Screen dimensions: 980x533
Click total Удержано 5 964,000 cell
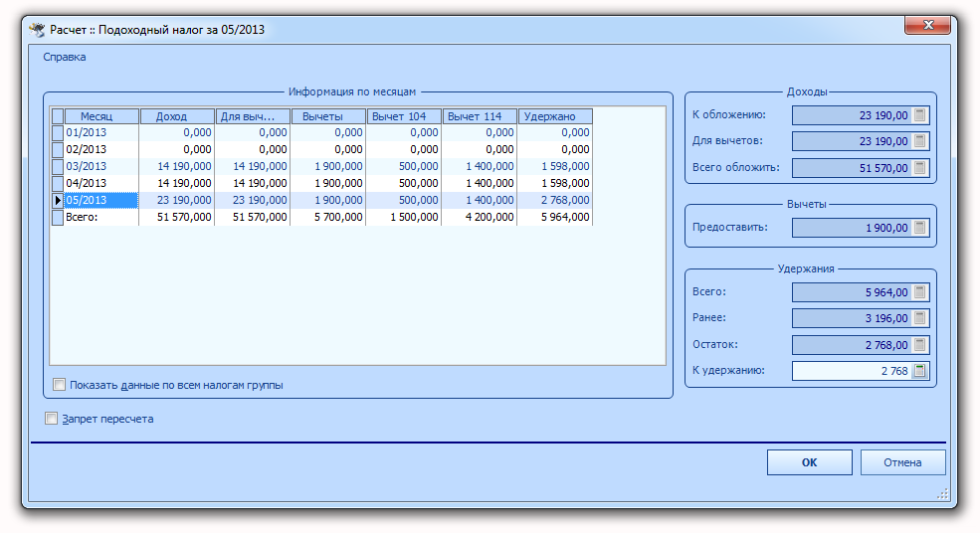coord(555,217)
